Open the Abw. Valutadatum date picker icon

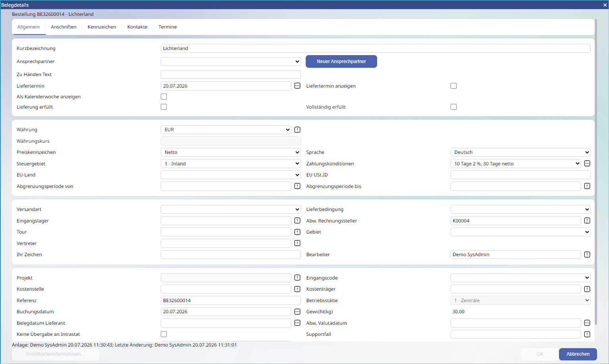coord(587,323)
